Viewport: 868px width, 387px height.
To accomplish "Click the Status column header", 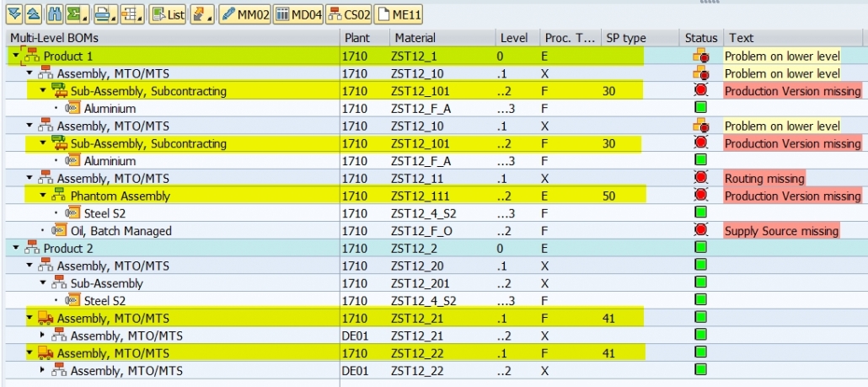I will coord(701,38).
